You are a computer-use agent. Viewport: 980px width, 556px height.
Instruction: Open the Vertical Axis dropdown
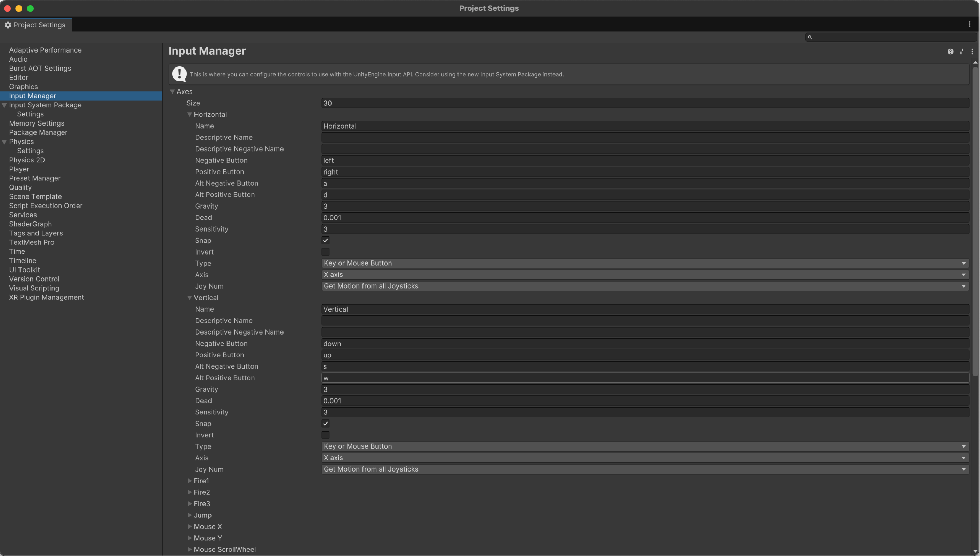[x=645, y=458]
